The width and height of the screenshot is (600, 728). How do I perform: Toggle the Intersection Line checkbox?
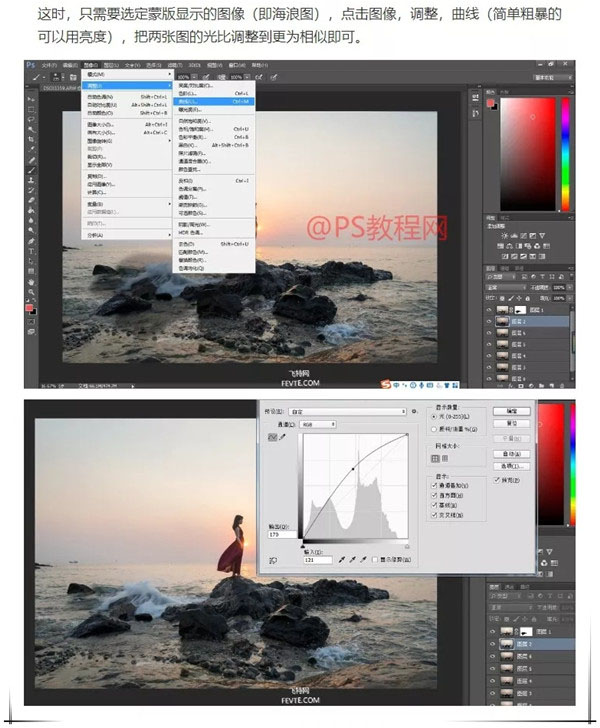click(434, 515)
